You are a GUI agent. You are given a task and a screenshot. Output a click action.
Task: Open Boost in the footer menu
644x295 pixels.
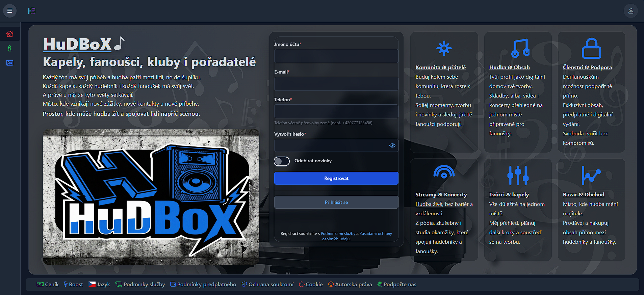point(73,284)
